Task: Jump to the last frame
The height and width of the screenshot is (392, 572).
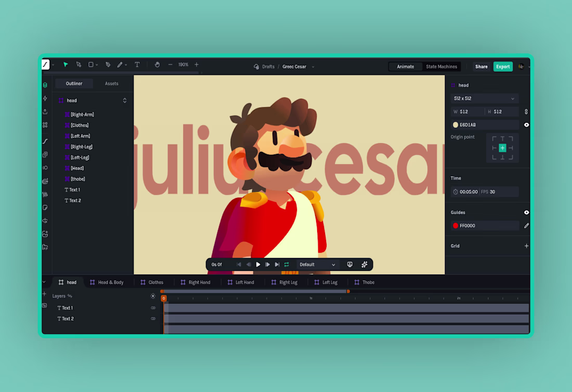Action: (277, 265)
